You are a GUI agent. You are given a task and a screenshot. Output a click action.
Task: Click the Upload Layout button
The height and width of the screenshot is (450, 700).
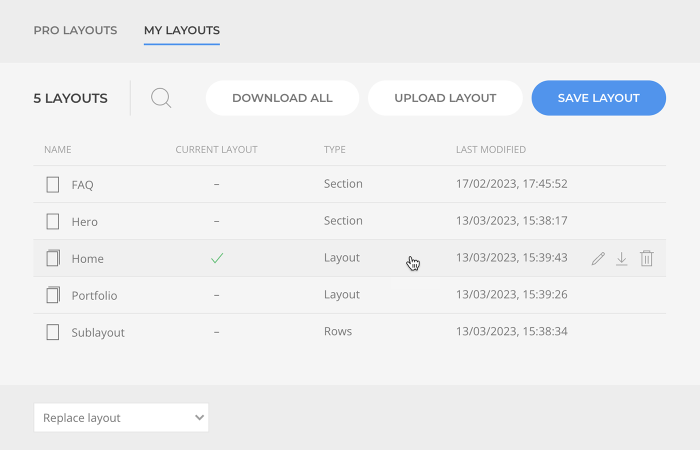tap(445, 98)
